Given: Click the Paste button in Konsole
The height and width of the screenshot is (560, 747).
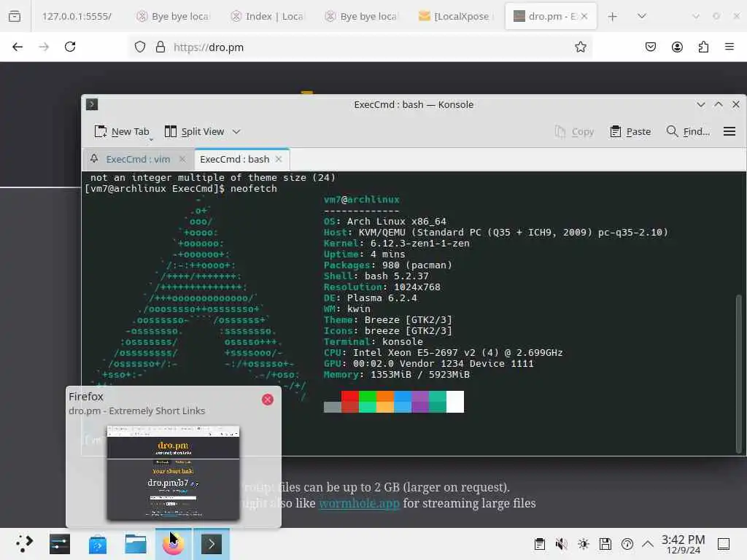Looking at the screenshot, I should [x=630, y=131].
